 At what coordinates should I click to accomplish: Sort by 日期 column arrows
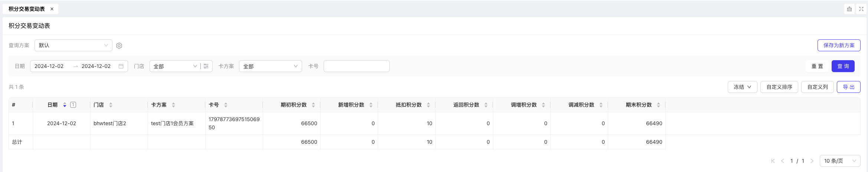tap(65, 105)
